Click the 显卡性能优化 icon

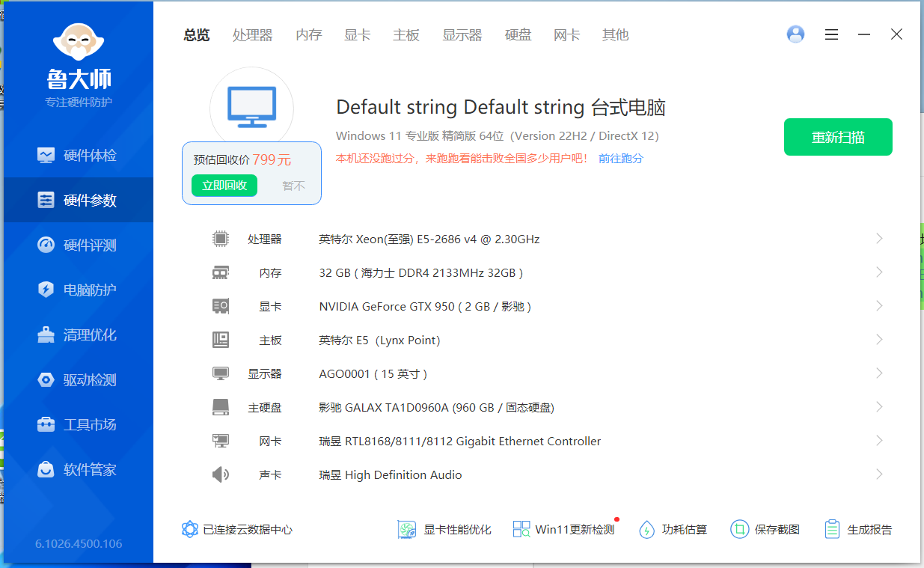406,530
